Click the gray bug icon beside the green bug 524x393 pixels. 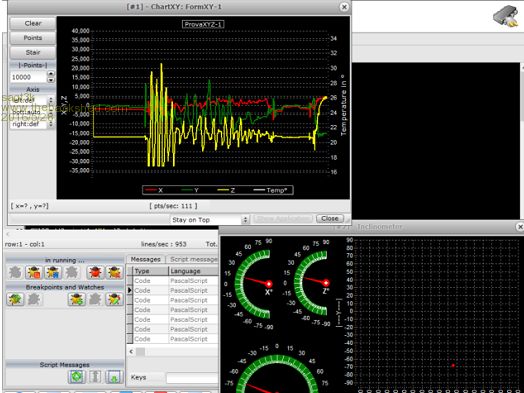34,299
